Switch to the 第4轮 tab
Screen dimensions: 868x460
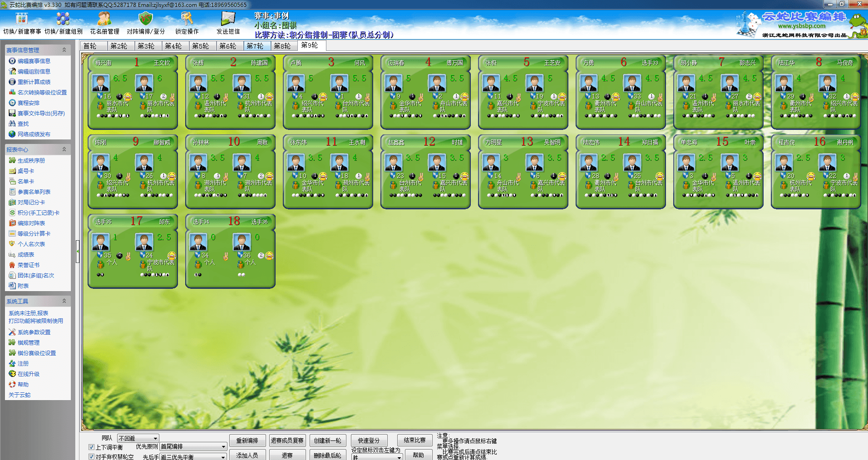[175, 46]
